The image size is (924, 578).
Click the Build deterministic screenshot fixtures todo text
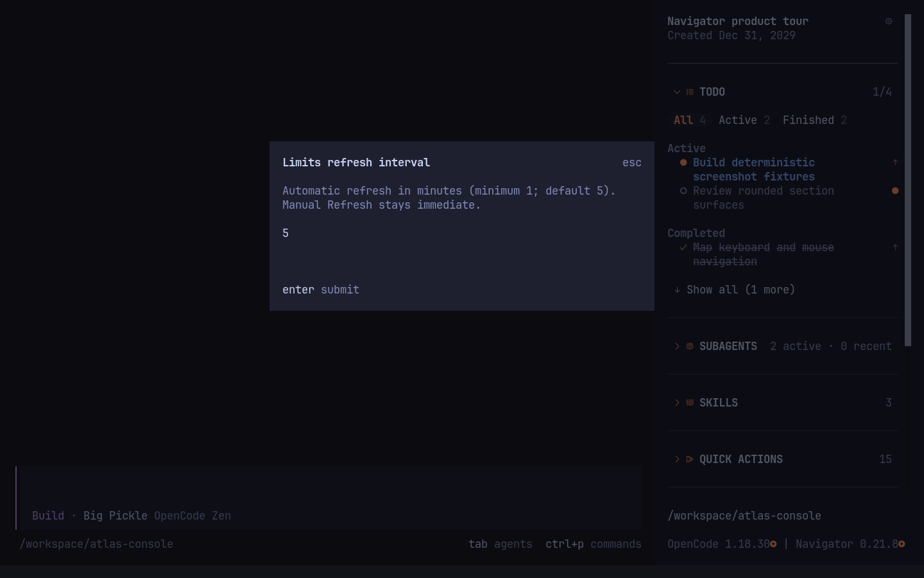tap(754, 170)
